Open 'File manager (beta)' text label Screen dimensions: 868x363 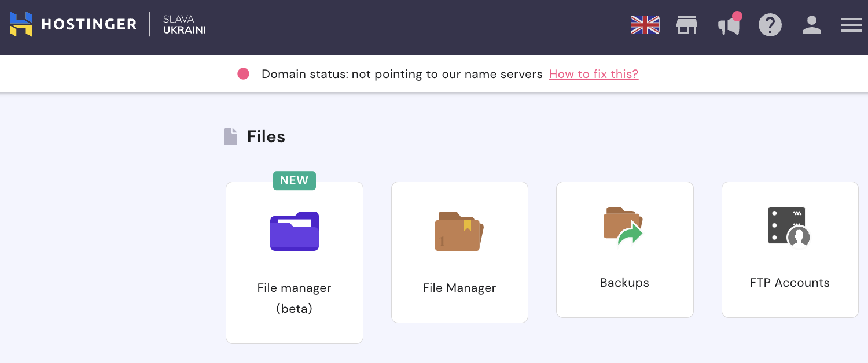click(294, 298)
